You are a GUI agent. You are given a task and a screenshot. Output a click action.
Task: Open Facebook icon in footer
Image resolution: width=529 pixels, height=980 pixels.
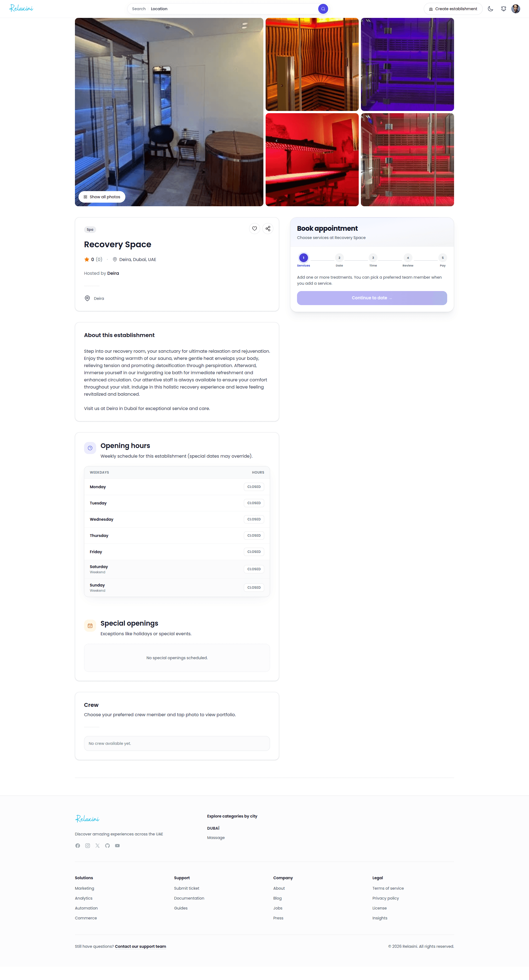[78, 846]
